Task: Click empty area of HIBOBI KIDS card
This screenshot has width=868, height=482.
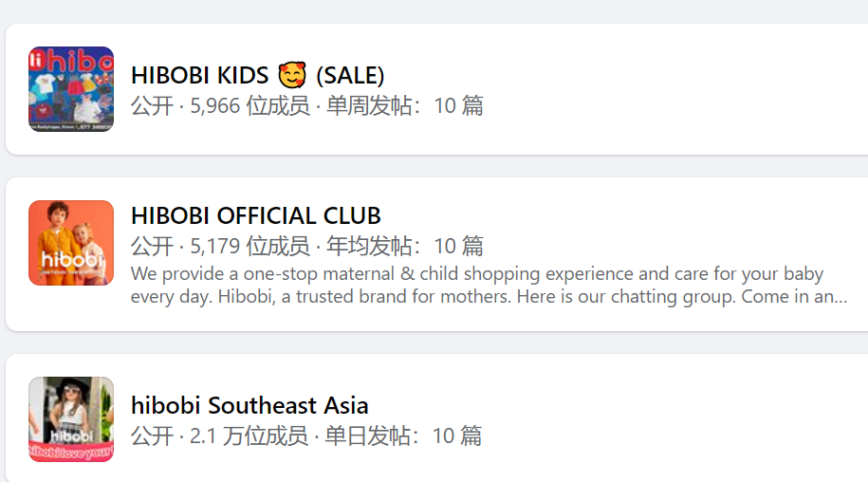Action: pyautogui.click(x=664, y=90)
